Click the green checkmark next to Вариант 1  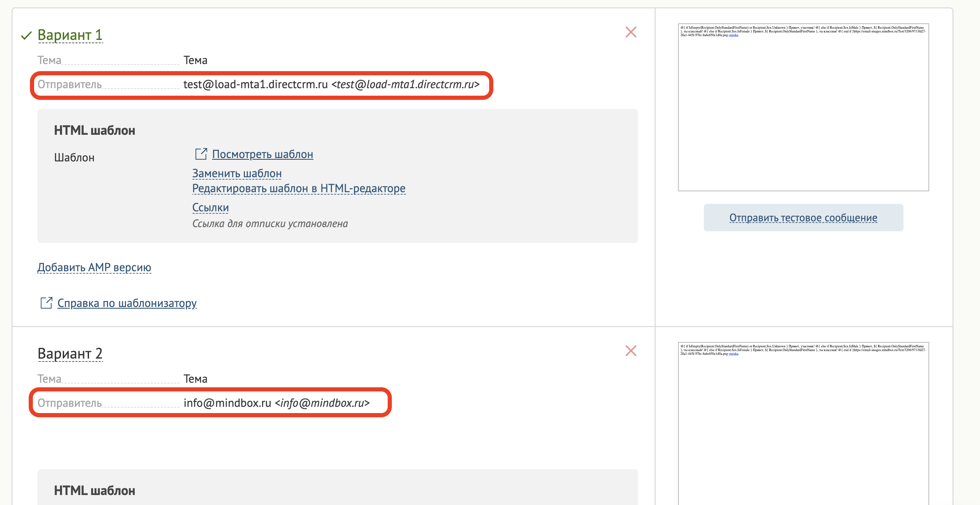click(x=26, y=36)
